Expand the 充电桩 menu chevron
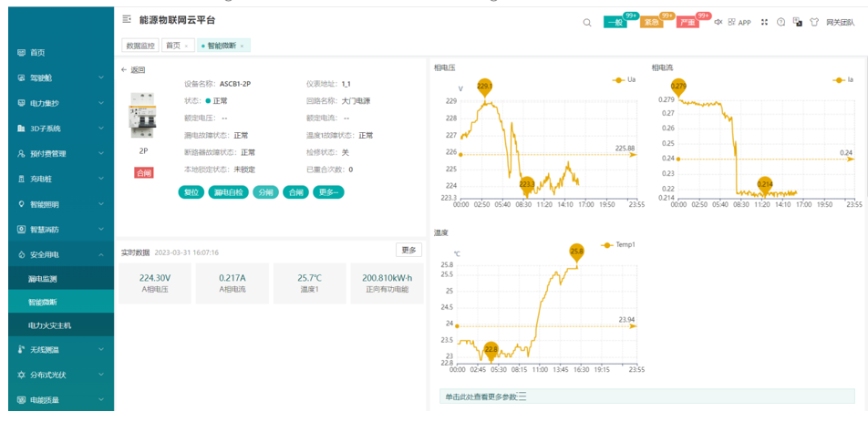This screenshot has height=422, width=868. point(101,180)
